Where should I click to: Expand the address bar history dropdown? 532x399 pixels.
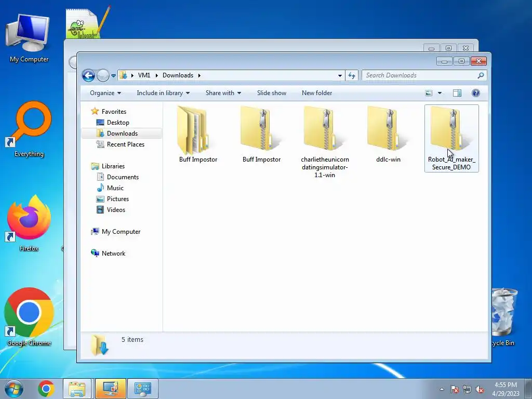(340, 76)
